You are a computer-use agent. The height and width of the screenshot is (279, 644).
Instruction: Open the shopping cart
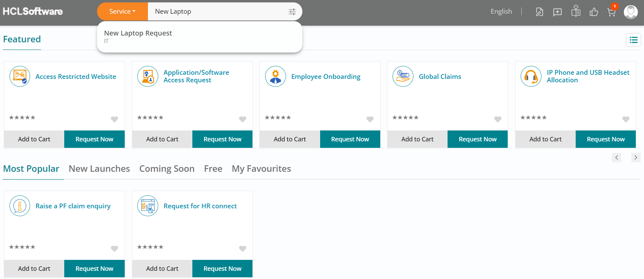tap(611, 12)
